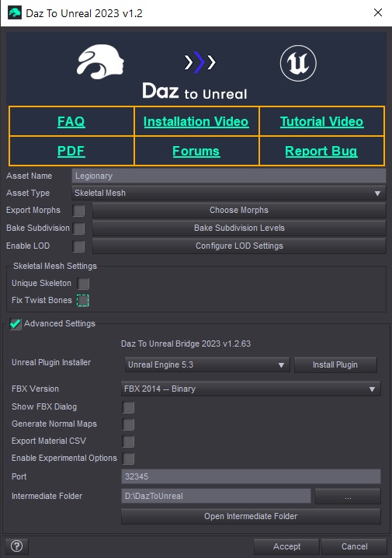This screenshot has height=558, width=392.
Task: Click the Bake Subdivision Levels button
Action: pyautogui.click(x=239, y=228)
